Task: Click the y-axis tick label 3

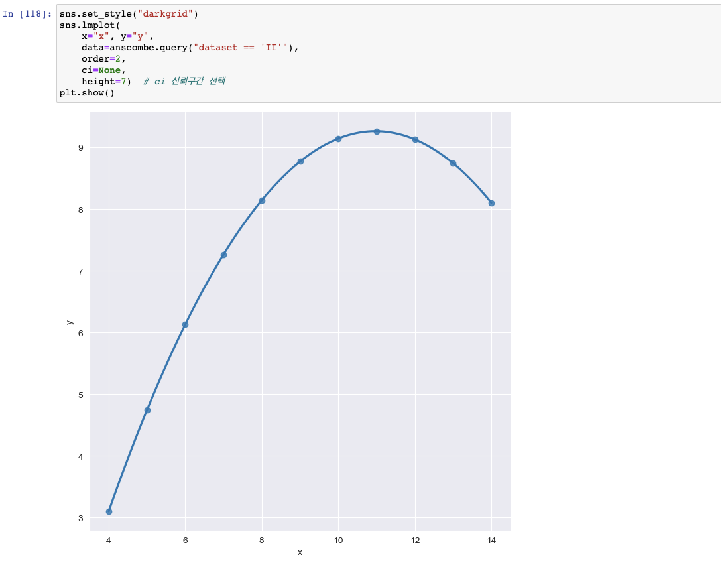Action: [x=81, y=518]
